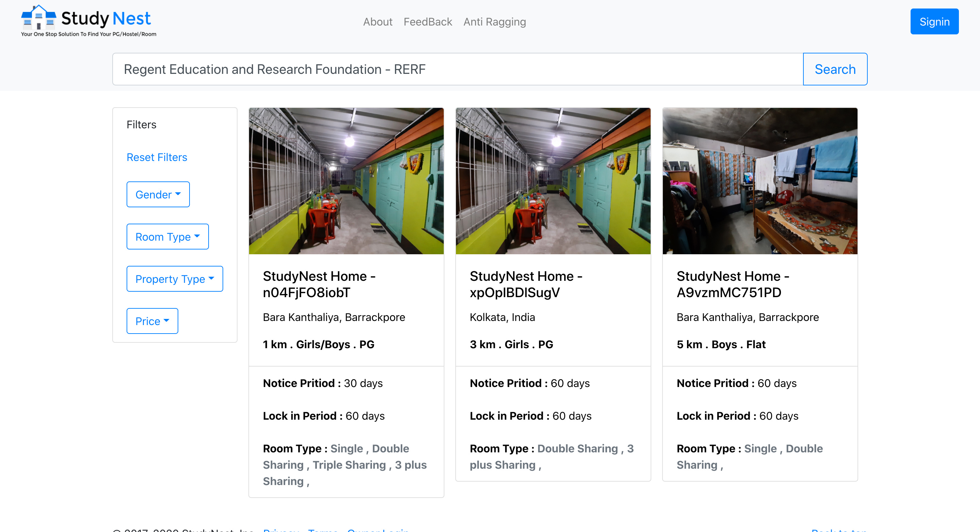The height and width of the screenshot is (532, 980).
Task: Expand the Property Type dropdown
Action: 175,279
